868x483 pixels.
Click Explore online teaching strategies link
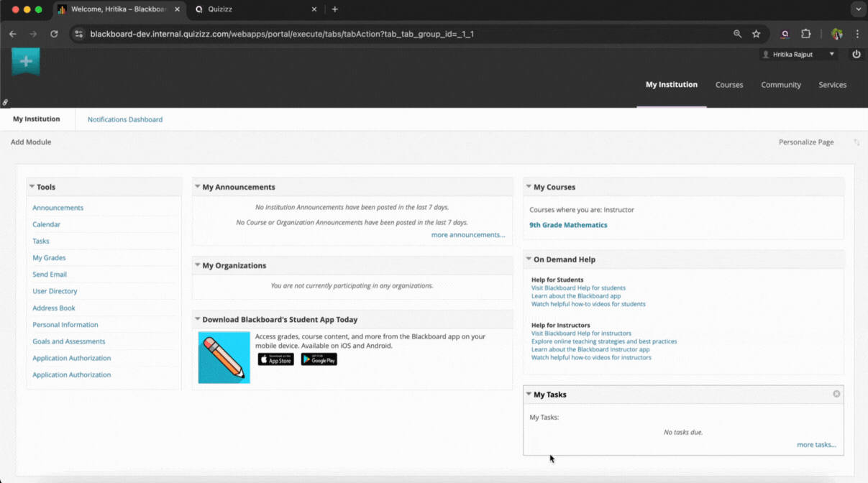604,341
